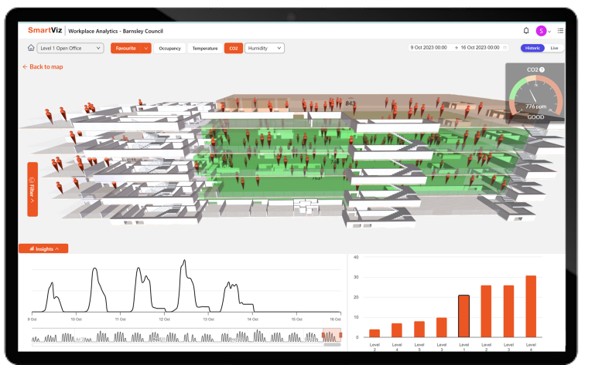Screen dimensions: 595x365
Task: Open the vertical Filter side tab
Action: click(32, 189)
